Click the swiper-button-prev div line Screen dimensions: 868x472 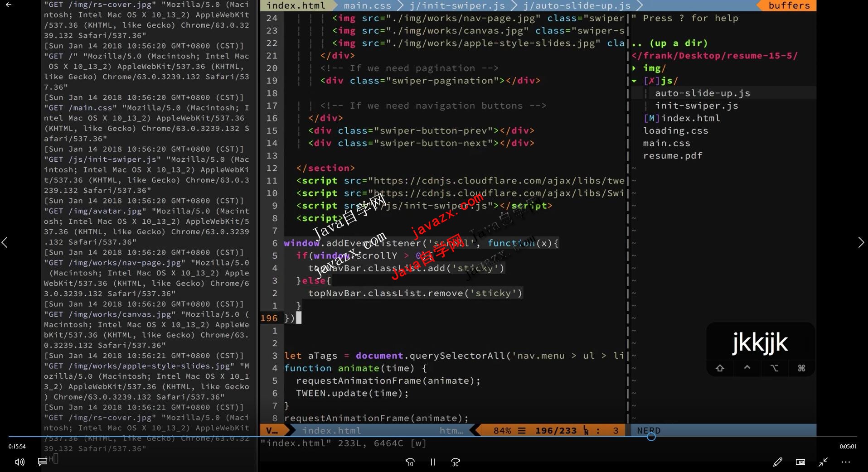pyautogui.click(x=421, y=130)
